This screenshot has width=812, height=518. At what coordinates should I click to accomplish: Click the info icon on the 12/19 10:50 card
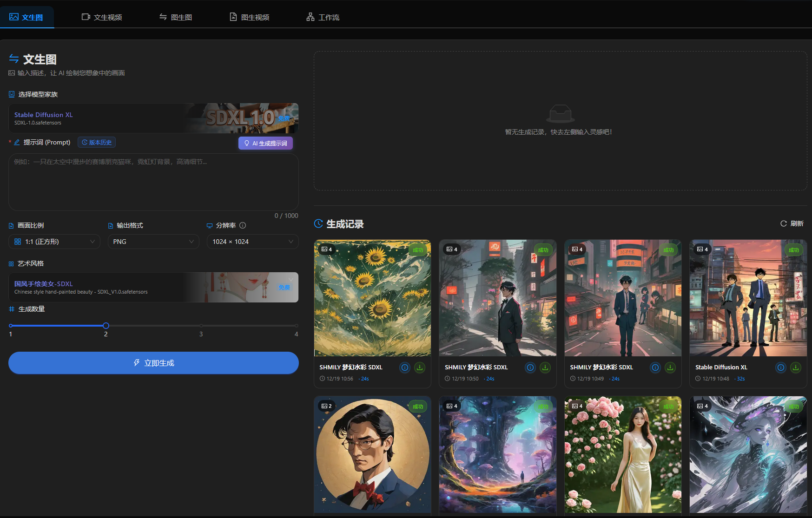click(x=530, y=367)
